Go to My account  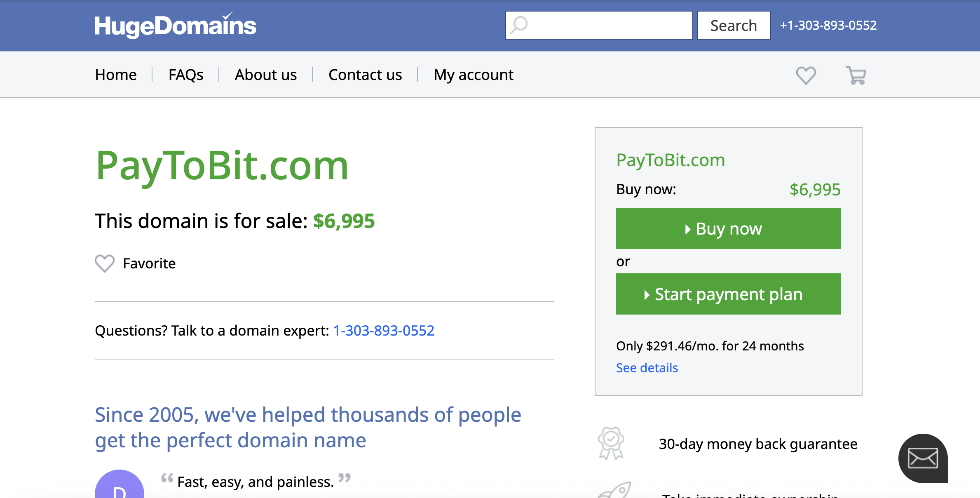pyautogui.click(x=474, y=75)
